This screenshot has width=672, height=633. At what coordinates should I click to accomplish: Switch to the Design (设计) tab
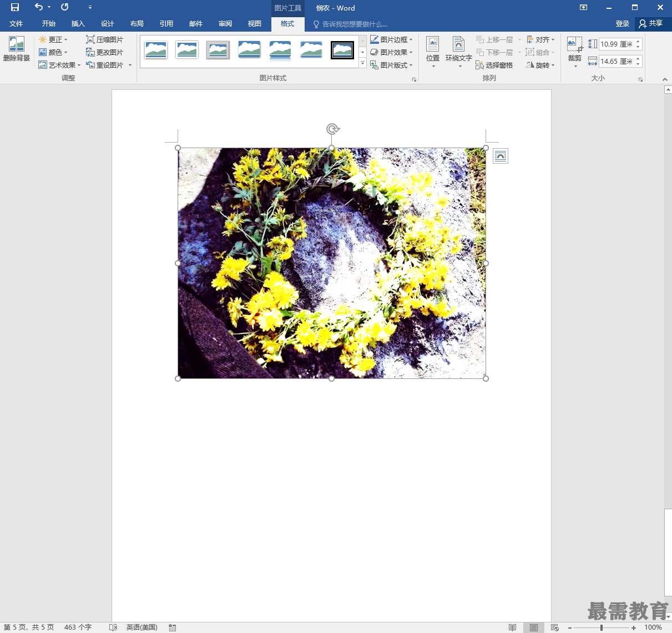point(108,24)
